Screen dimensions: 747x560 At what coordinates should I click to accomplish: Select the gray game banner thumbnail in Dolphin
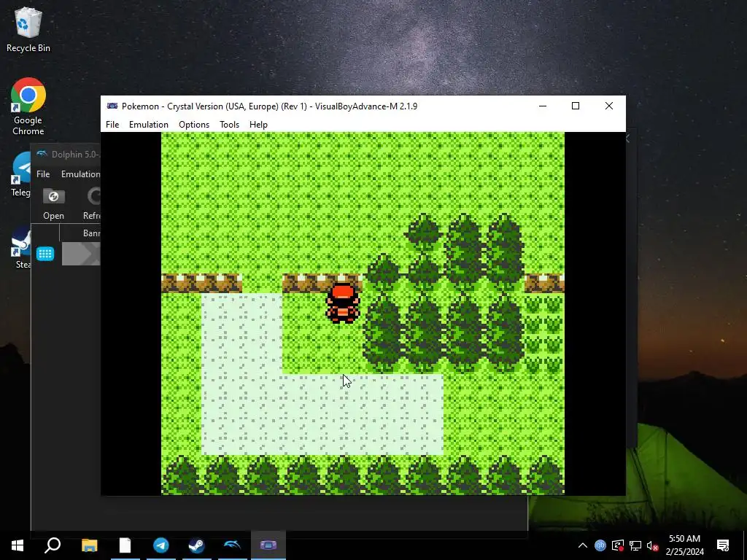coord(81,254)
